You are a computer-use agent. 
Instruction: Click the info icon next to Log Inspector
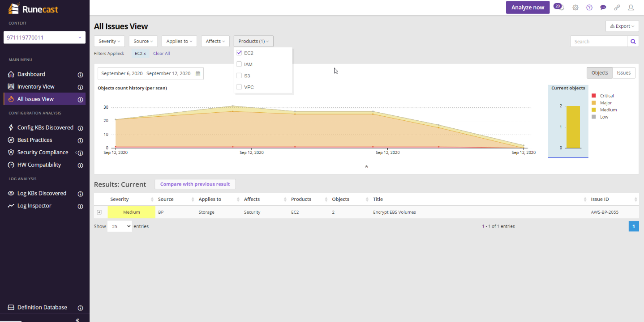point(81,206)
